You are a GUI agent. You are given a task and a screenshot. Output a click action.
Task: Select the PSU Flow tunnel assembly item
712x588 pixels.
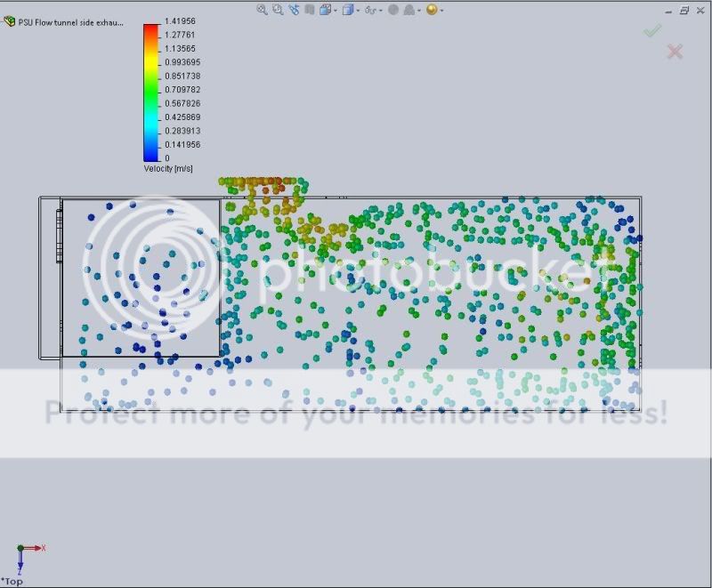(x=71, y=21)
